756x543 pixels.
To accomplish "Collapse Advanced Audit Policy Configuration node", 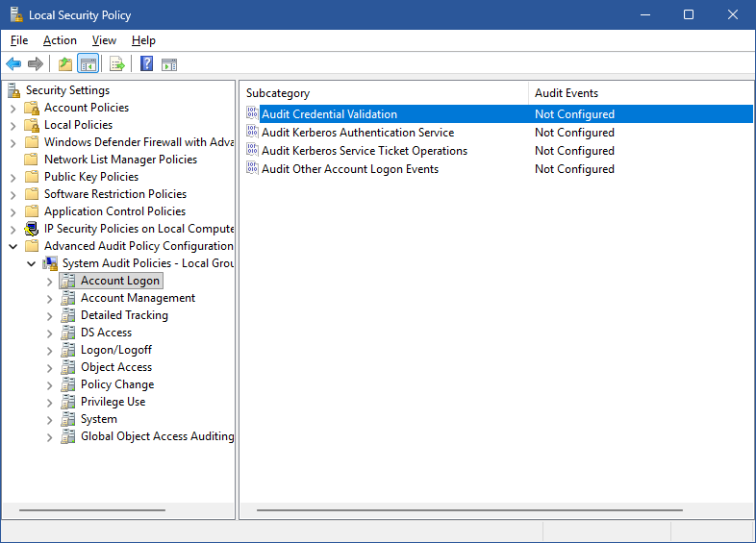I will [x=13, y=246].
